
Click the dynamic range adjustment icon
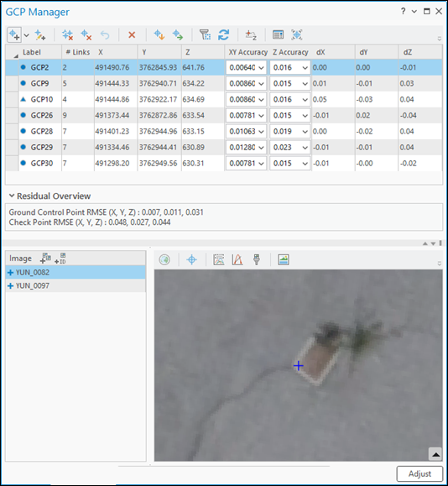tap(219, 259)
